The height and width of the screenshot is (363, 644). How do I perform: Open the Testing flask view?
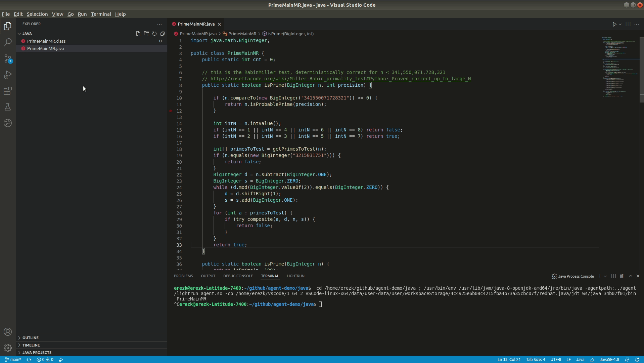coord(8,107)
